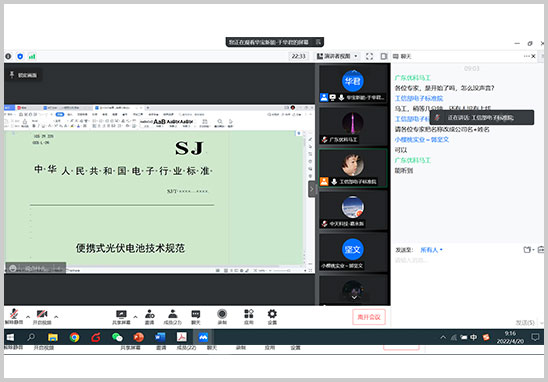Switch to Tencent Meeting taskbar icon
This screenshot has height=382, width=548.
point(203,337)
